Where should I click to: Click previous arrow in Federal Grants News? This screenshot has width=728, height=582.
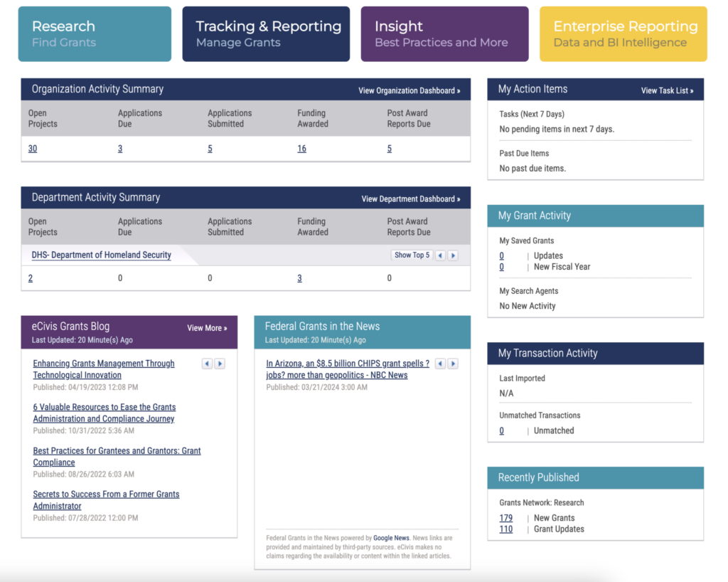(440, 364)
